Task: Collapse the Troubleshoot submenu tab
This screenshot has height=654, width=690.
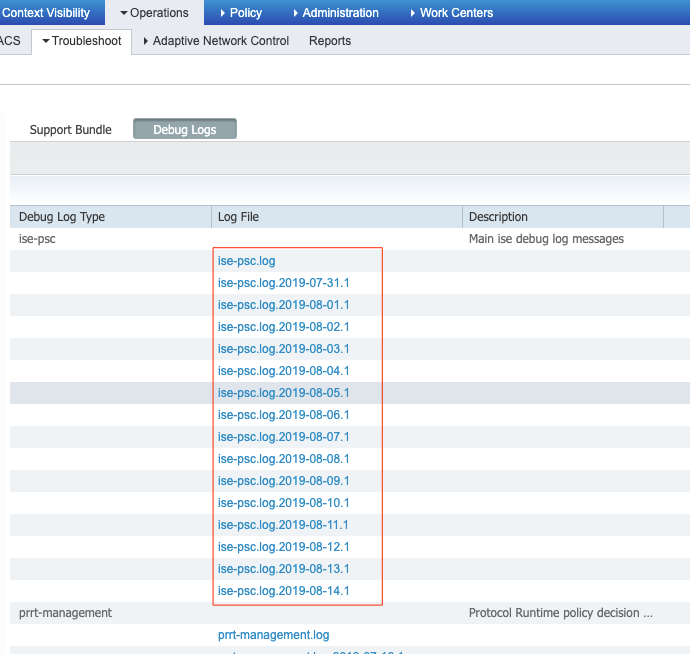Action: (x=82, y=41)
